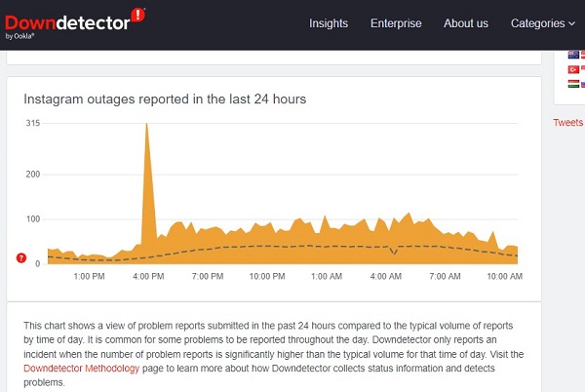Click the 315-report spike tip on the chart
This screenshot has width=585, height=392.
pyautogui.click(x=146, y=124)
